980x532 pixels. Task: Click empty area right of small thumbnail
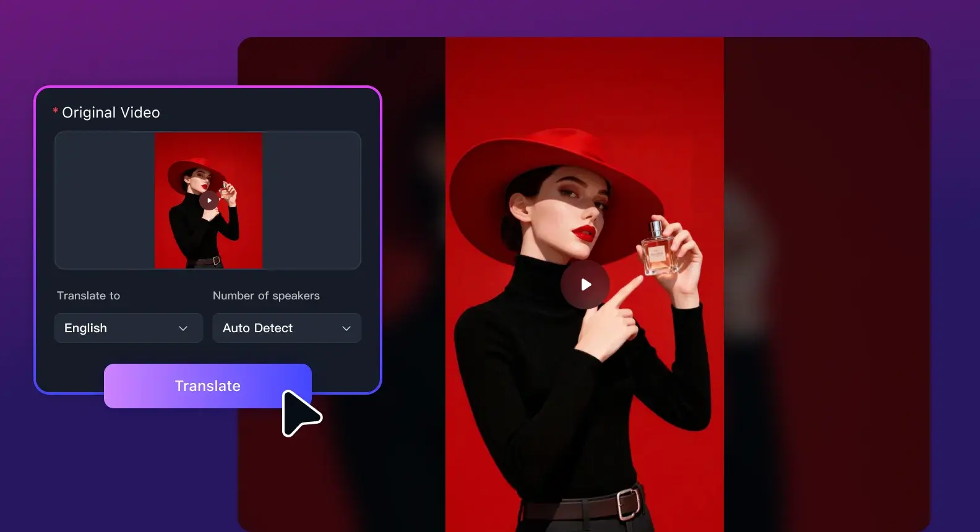coord(311,200)
